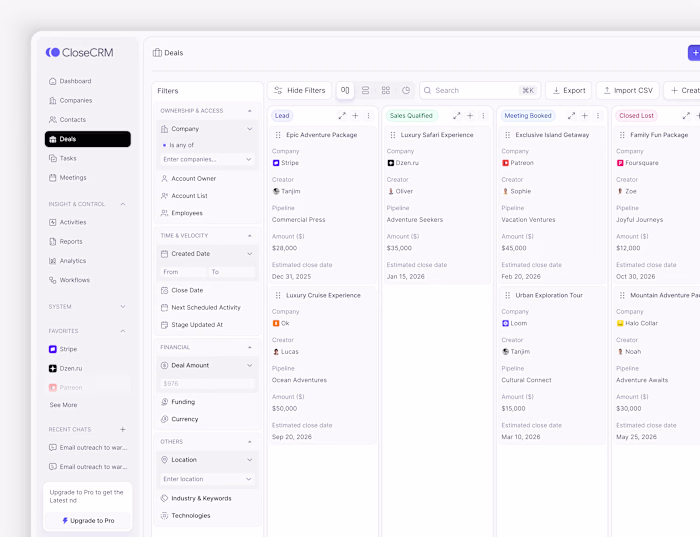Click the Workflows icon in sidebar
The width and height of the screenshot is (700, 537).
click(53, 280)
